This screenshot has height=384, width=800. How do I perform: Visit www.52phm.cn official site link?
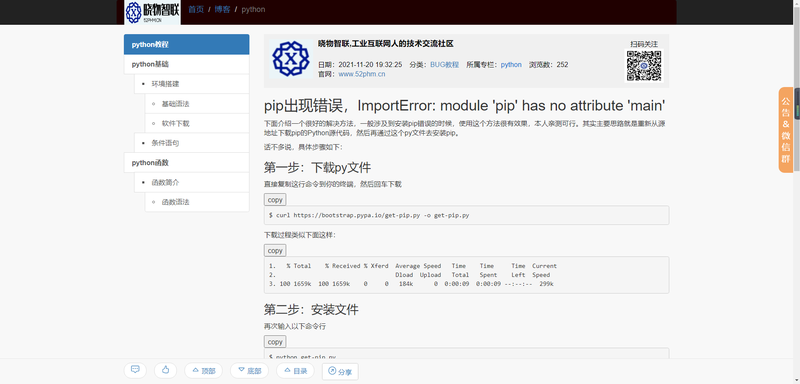(362, 74)
